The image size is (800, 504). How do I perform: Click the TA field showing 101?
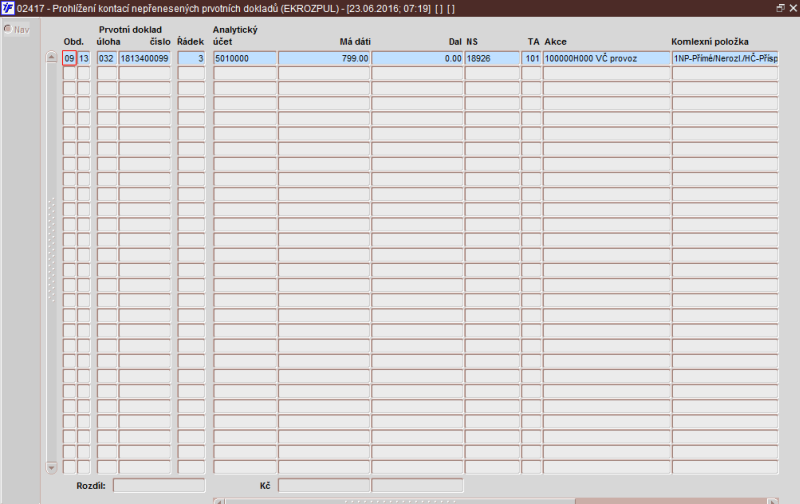pos(531,58)
